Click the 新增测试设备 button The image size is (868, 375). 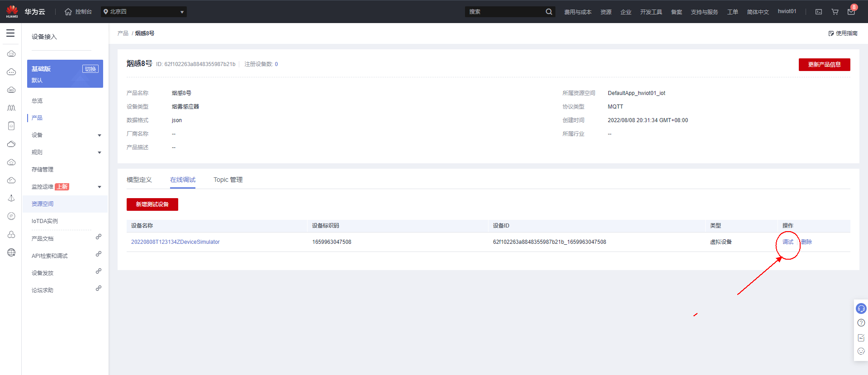pos(152,204)
